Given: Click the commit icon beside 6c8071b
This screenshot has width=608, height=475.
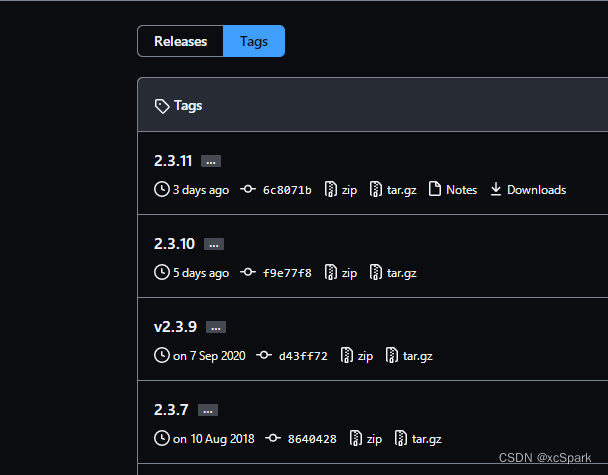Looking at the screenshot, I should 248,189.
